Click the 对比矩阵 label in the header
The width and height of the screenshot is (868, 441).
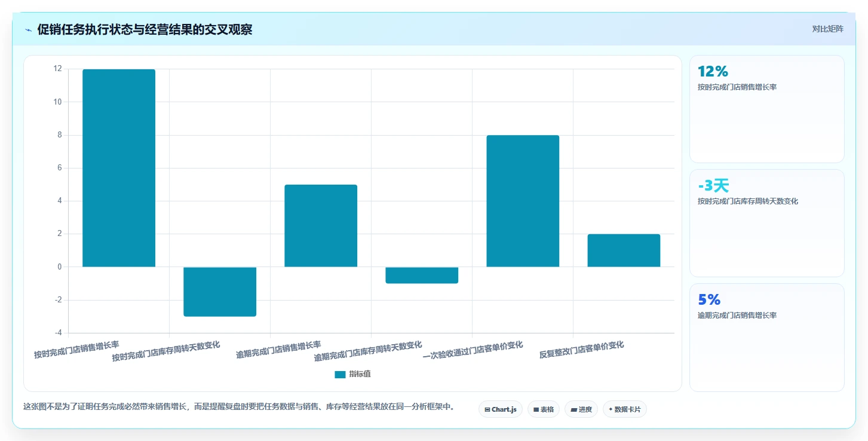827,29
